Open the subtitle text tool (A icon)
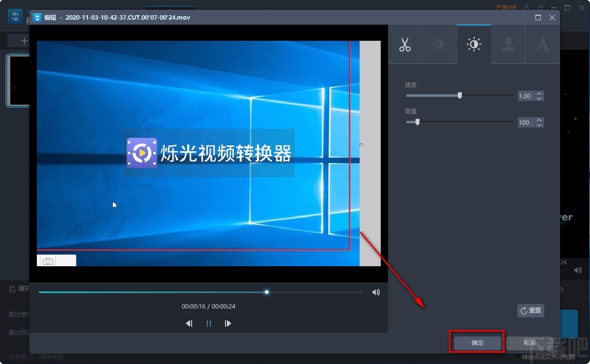This screenshot has height=364, width=590. 542,44
